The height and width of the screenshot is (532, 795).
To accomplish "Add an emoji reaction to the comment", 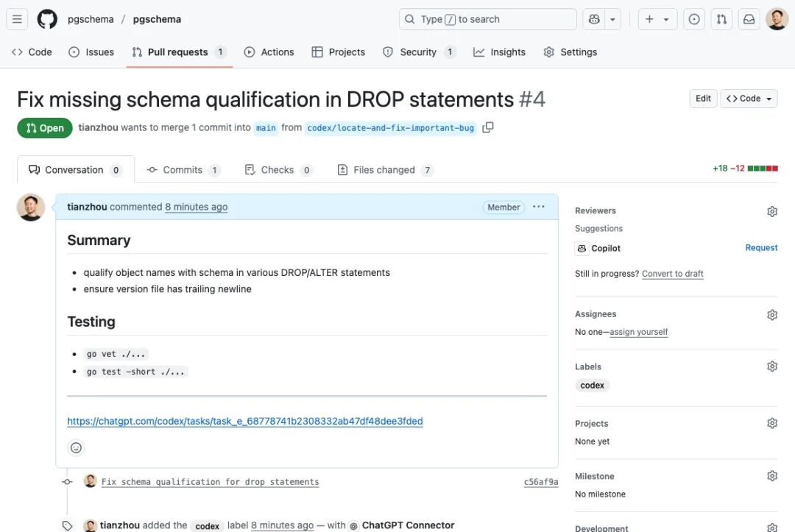I will coord(76,448).
